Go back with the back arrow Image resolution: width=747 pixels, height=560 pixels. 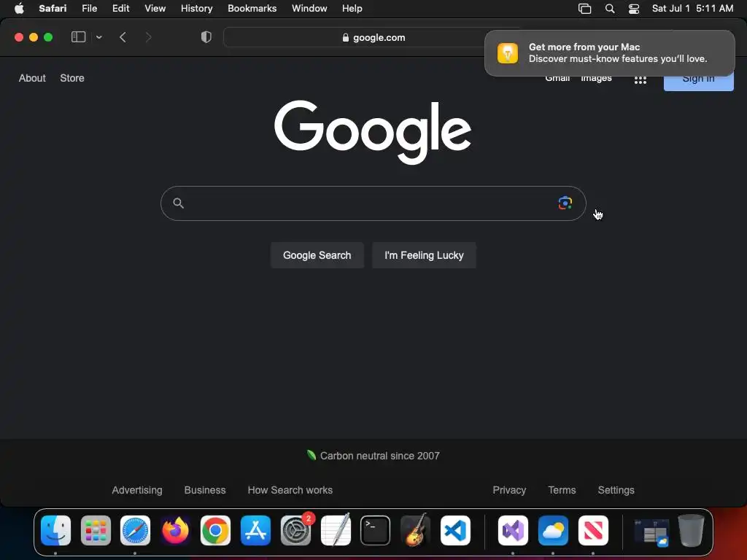123,37
